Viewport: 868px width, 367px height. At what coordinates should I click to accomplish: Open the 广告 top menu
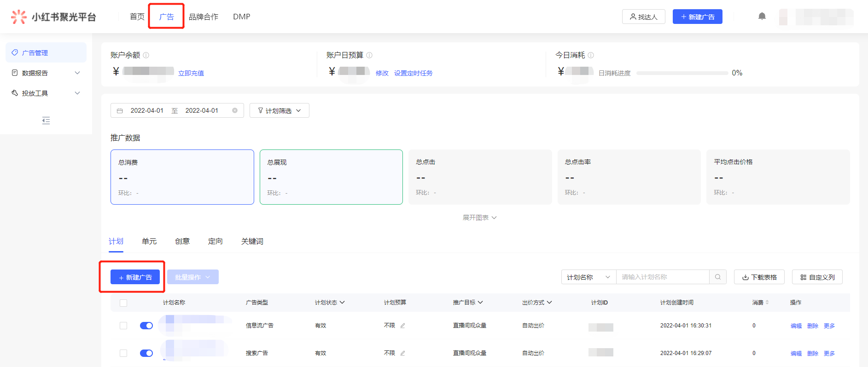pos(167,17)
